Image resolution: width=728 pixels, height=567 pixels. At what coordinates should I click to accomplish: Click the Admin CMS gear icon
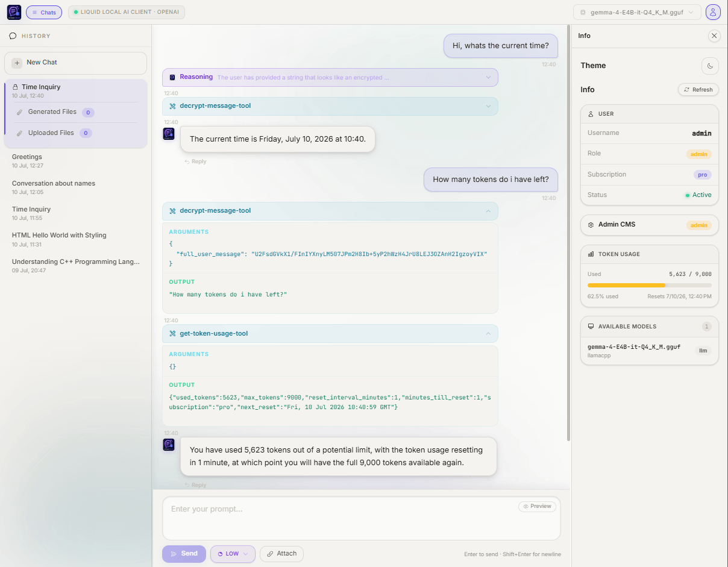(x=591, y=225)
